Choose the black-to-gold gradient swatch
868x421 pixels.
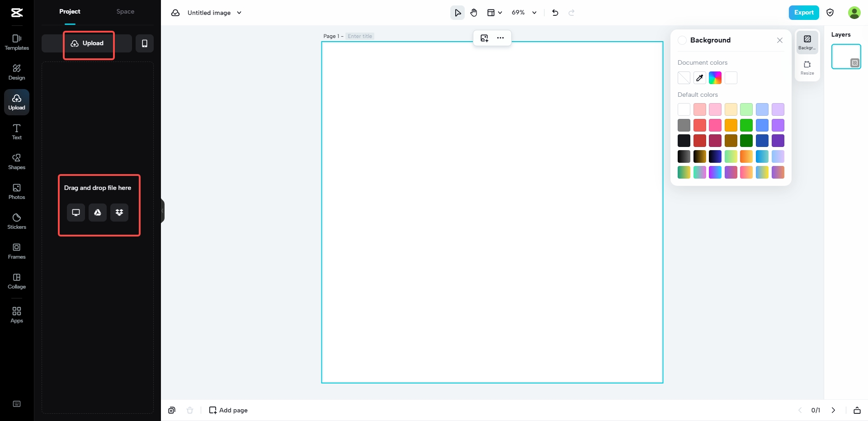coord(700,156)
